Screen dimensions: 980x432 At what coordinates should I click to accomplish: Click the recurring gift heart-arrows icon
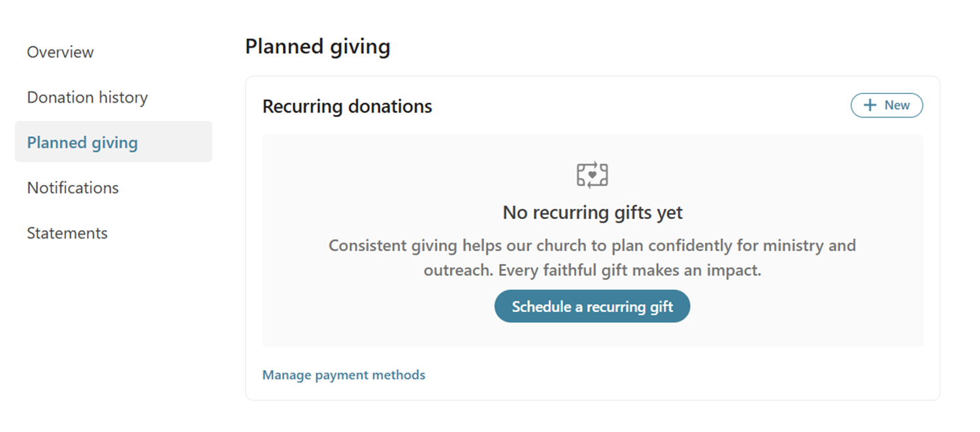click(x=593, y=175)
